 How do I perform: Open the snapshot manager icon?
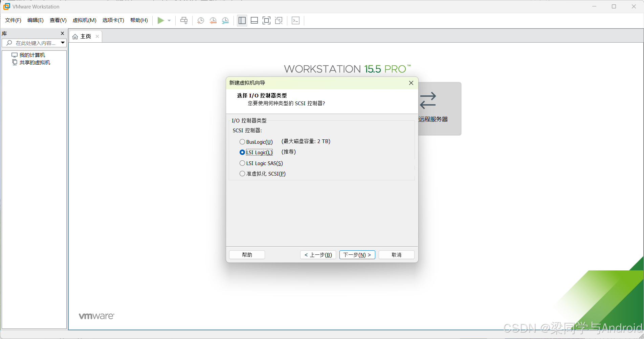225,21
